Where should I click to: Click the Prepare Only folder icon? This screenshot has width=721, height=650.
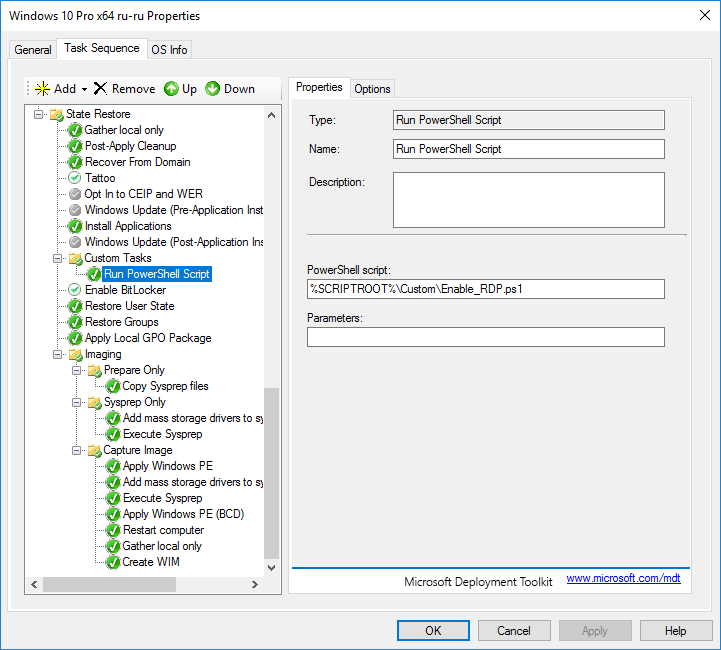[95, 371]
